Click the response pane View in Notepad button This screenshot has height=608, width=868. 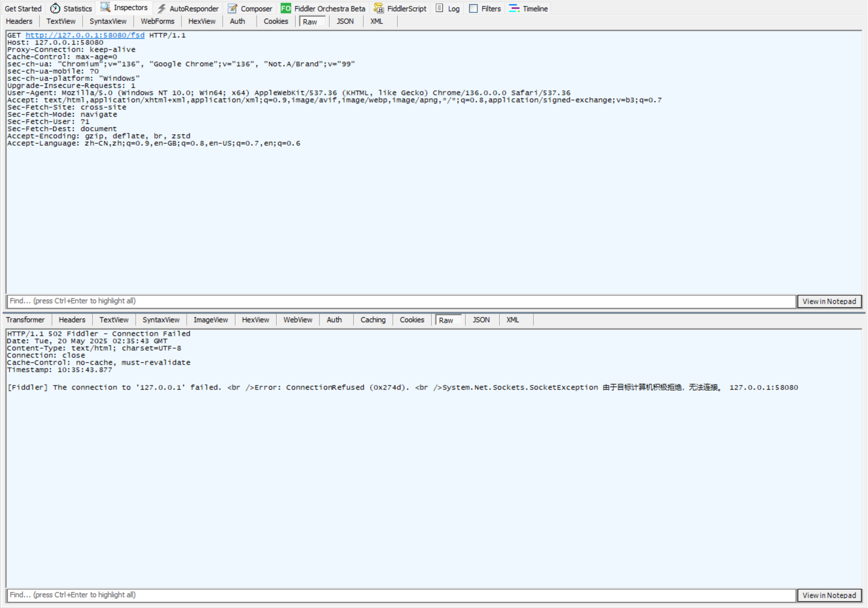coord(829,595)
